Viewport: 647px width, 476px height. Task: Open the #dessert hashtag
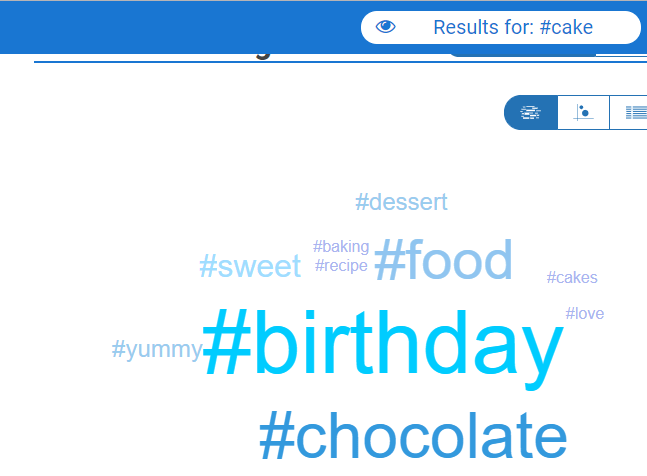401,202
